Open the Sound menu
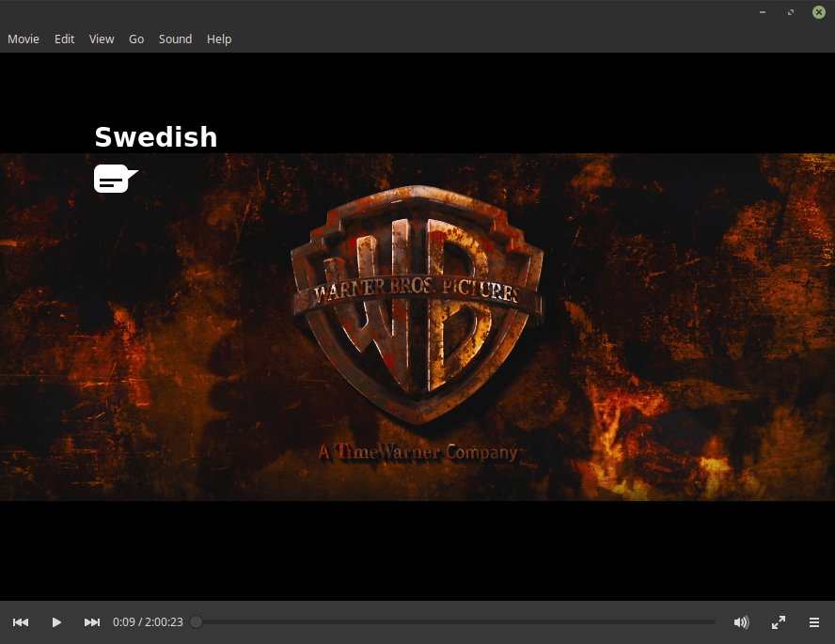The image size is (835, 644). (x=175, y=39)
